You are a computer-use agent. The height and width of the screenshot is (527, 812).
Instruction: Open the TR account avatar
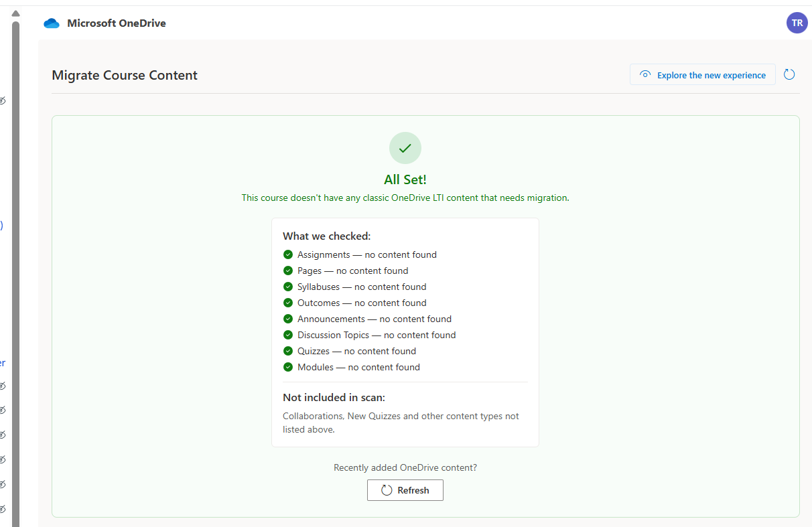click(x=797, y=23)
